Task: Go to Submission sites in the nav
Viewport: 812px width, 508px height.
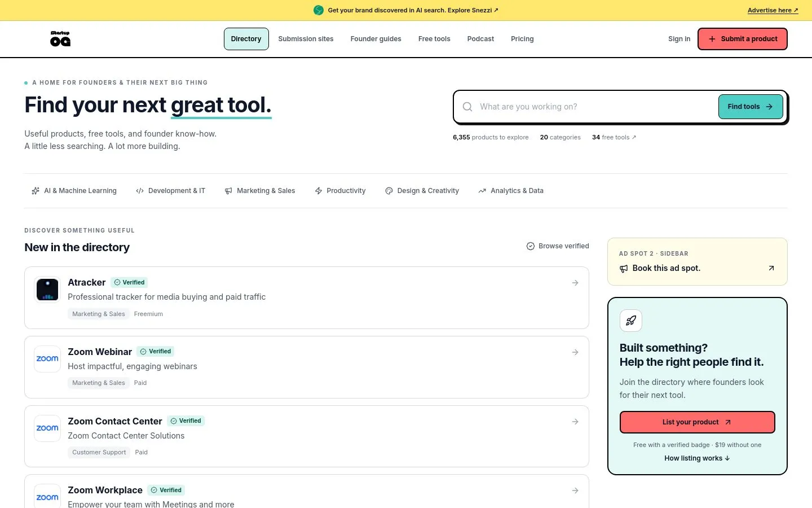Action: click(306, 39)
